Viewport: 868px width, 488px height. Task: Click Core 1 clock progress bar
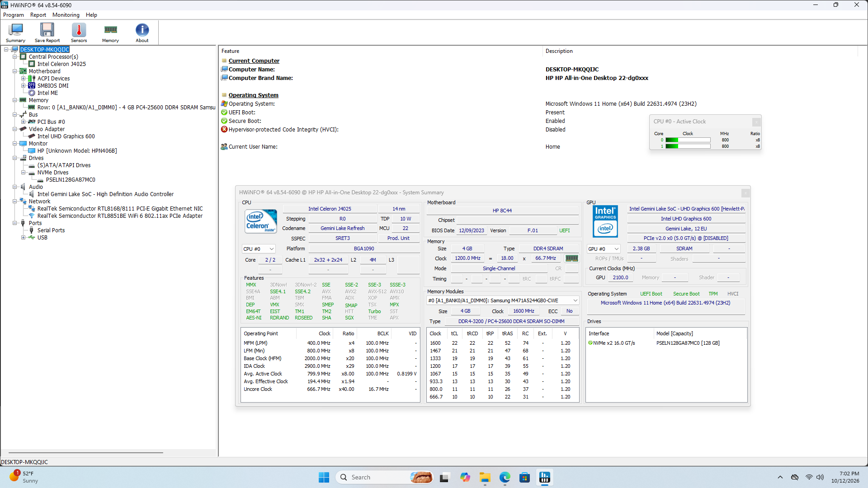(688, 146)
